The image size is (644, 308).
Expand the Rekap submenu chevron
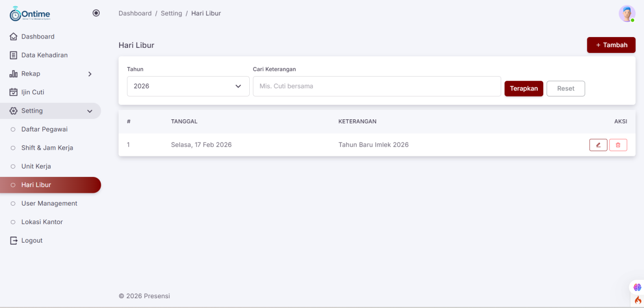[x=90, y=74]
